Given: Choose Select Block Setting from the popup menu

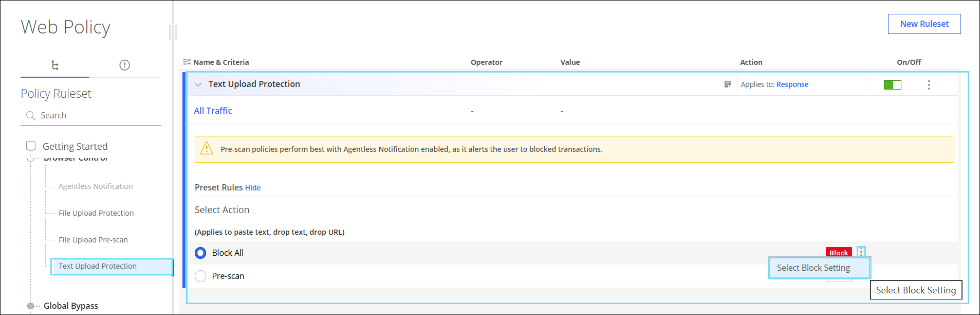Looking at the screenshot, I should click(x=813, y=268).
